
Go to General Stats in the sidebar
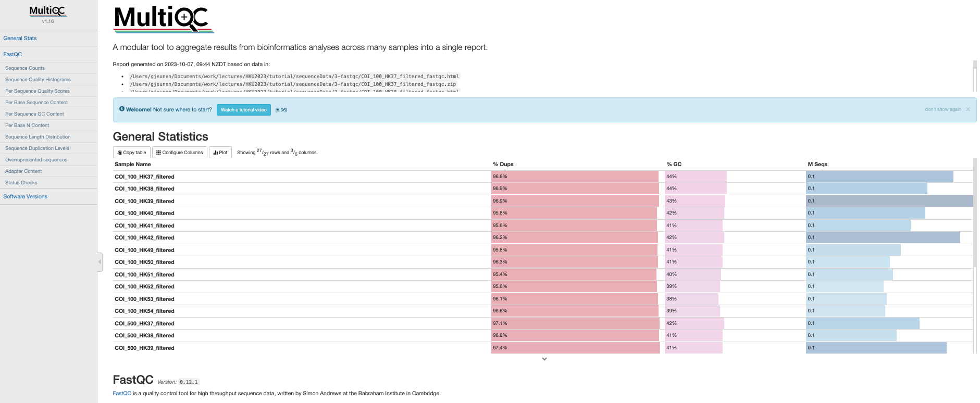(20, 38)
